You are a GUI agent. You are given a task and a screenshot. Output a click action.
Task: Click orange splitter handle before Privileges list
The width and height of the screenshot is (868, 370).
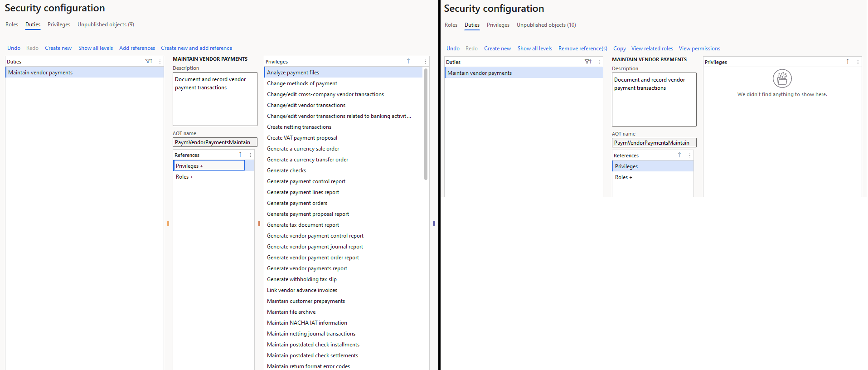(259, 224)
